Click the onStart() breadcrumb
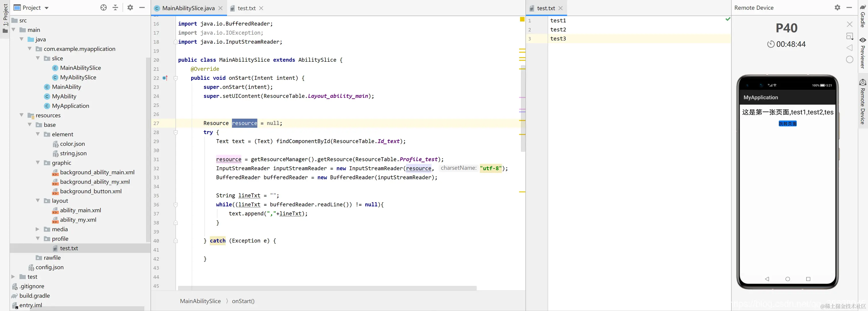The image size is (868, 311). (x=243, y=301)
